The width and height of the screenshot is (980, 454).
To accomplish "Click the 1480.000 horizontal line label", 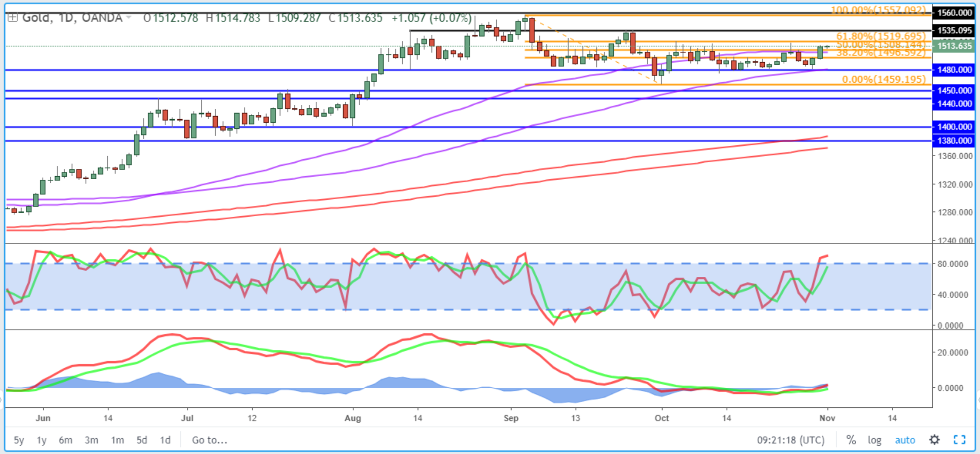I will 954,69.
